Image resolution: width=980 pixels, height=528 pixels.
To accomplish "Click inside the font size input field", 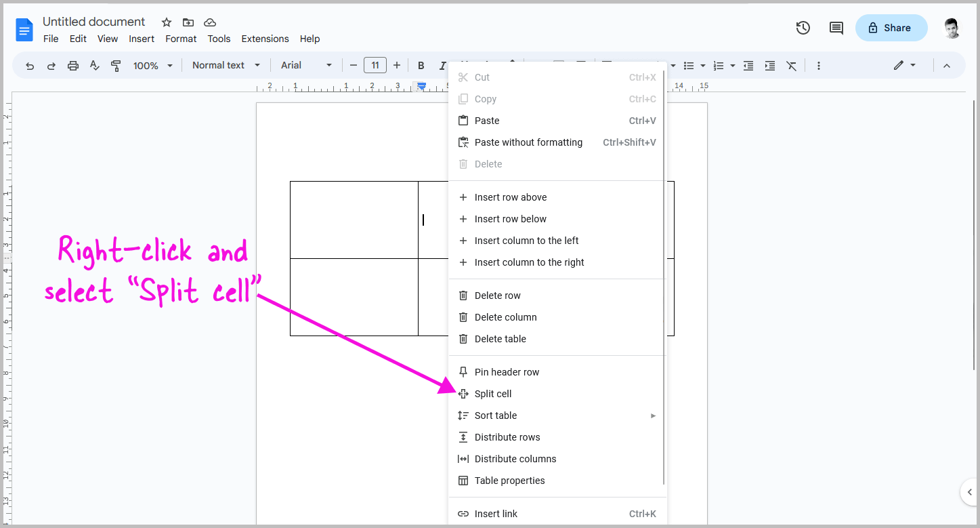I will pos(375,65).
